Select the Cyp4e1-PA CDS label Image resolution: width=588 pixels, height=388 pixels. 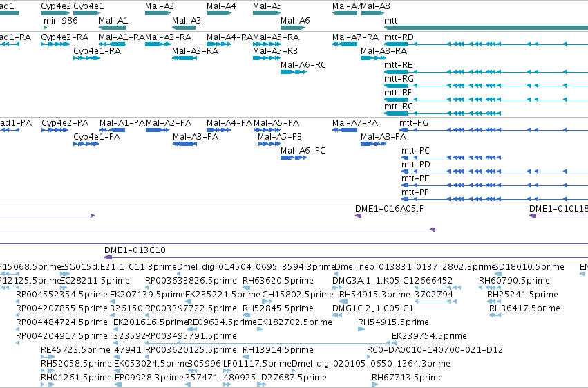pyautogui.click(x=97, y=137)
